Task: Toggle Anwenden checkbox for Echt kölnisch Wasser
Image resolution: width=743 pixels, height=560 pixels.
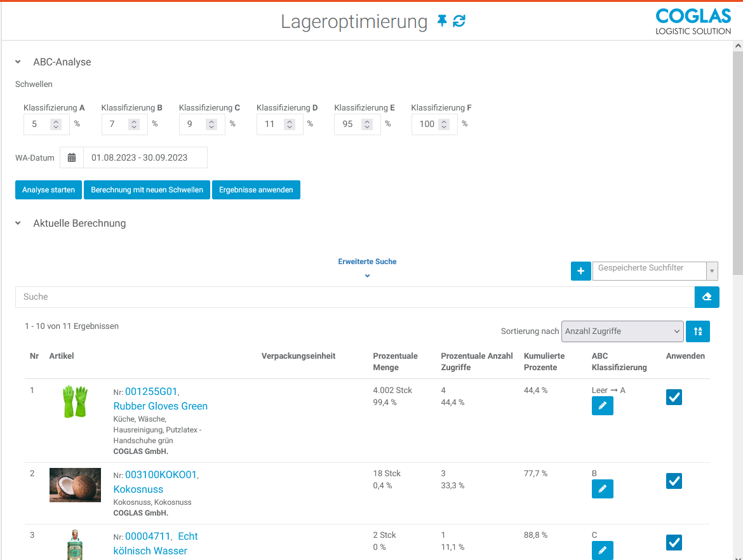Action: (x=674, y=542)
